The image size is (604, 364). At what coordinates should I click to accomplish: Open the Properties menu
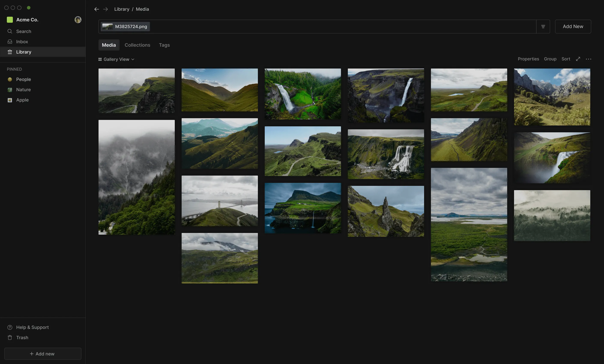(528, 59)
